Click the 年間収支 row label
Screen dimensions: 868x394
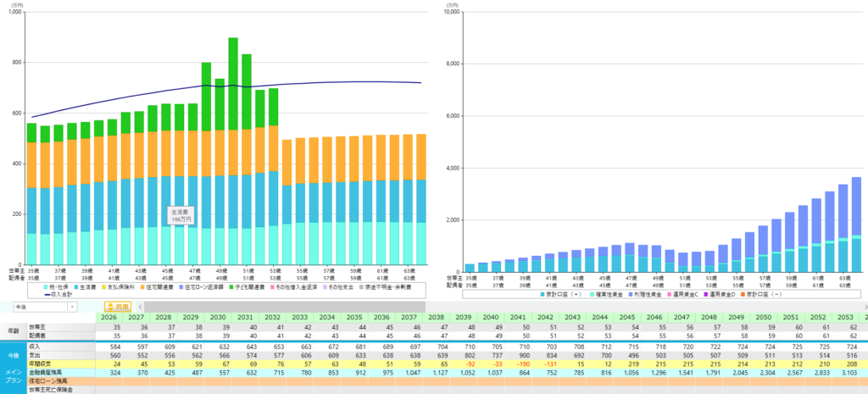40,363
